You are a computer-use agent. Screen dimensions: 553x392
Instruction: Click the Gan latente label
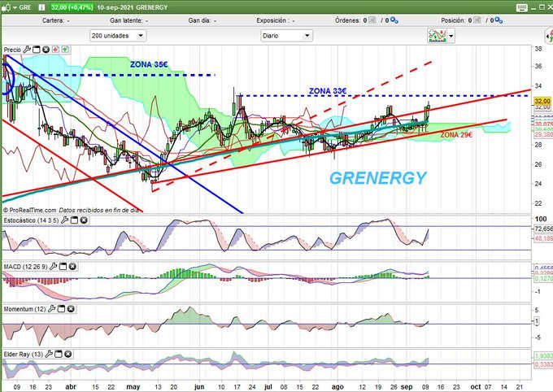coord(125,20)
